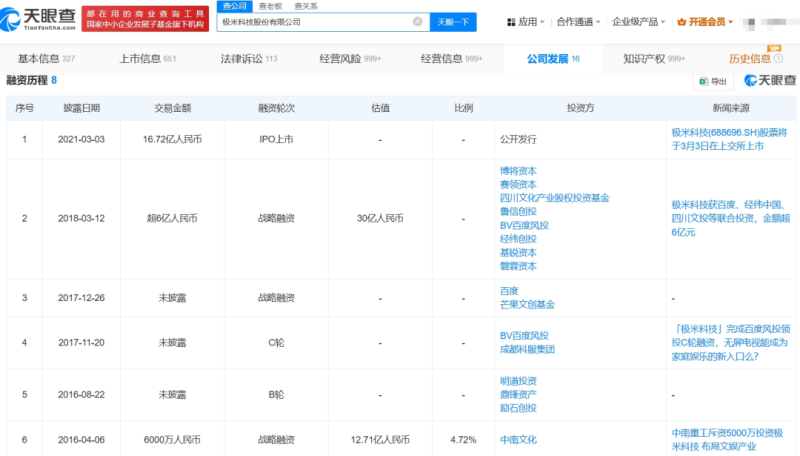The height and width of the screenshot is (456, 800).
Task: Clear the search box with the X icon
Action: [417, 21]
